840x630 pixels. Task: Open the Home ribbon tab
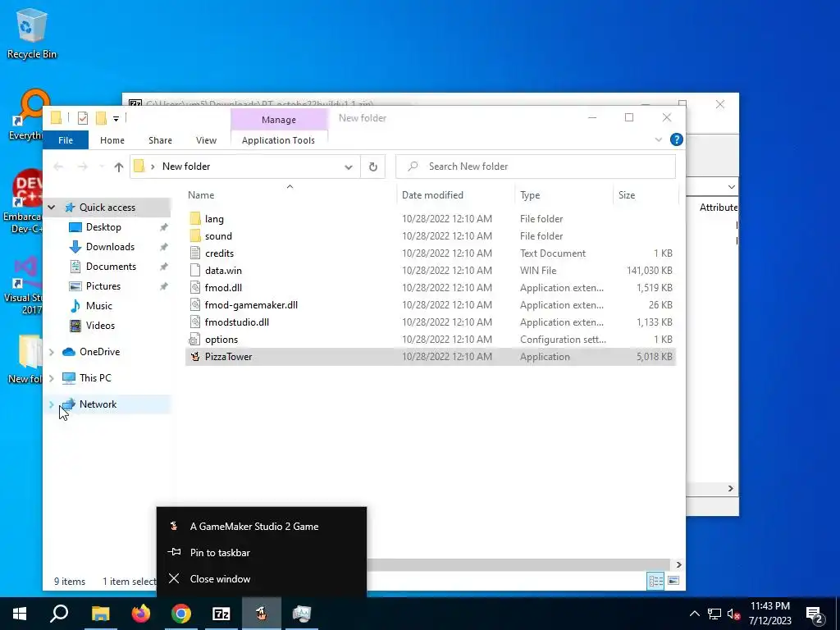point(112,140)
